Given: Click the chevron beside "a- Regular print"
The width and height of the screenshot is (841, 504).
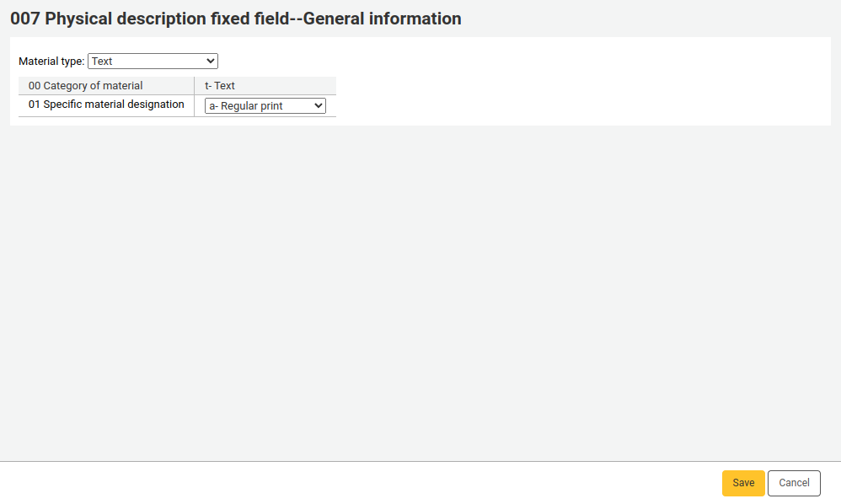Looking at the screenshot, I should (318, 106).
